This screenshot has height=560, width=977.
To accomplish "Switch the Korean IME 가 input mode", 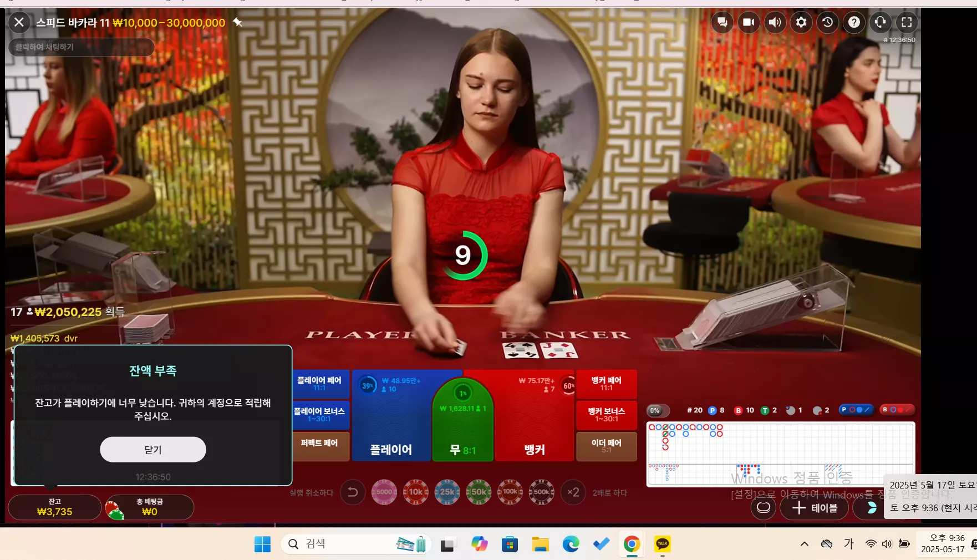I will point(849,544).
